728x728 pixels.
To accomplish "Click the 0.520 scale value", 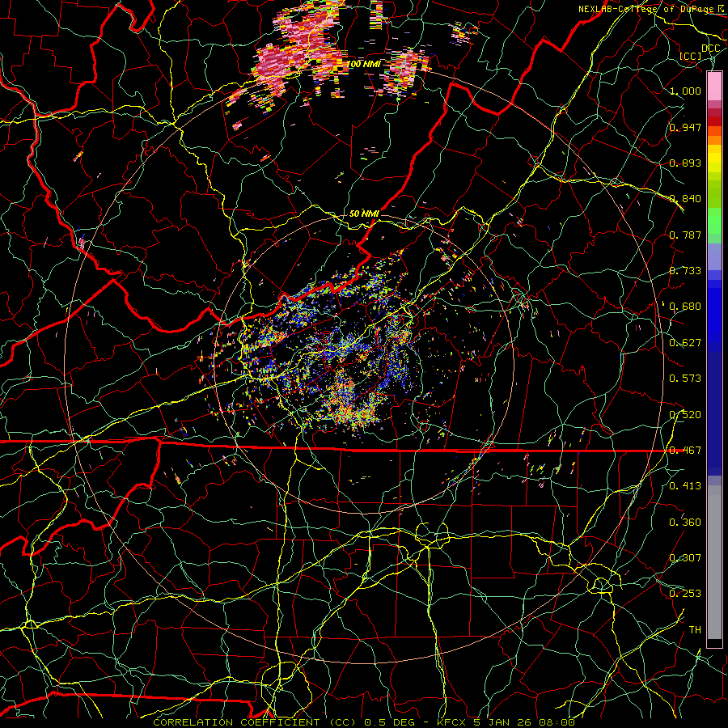I will [685, 415].
